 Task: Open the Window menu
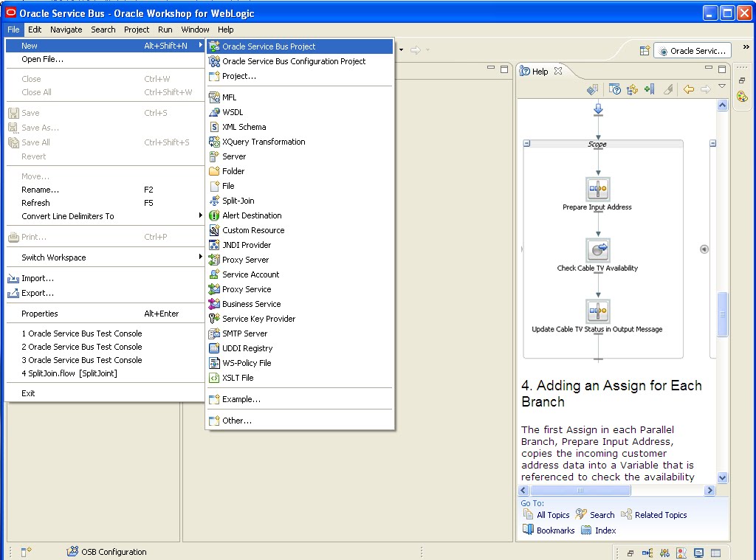pyautogui.click(x=195, y=30)
